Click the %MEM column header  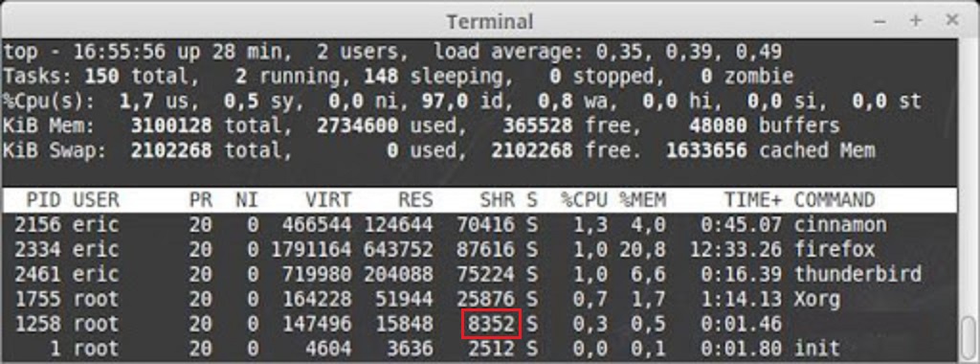[x=642, y=200]
